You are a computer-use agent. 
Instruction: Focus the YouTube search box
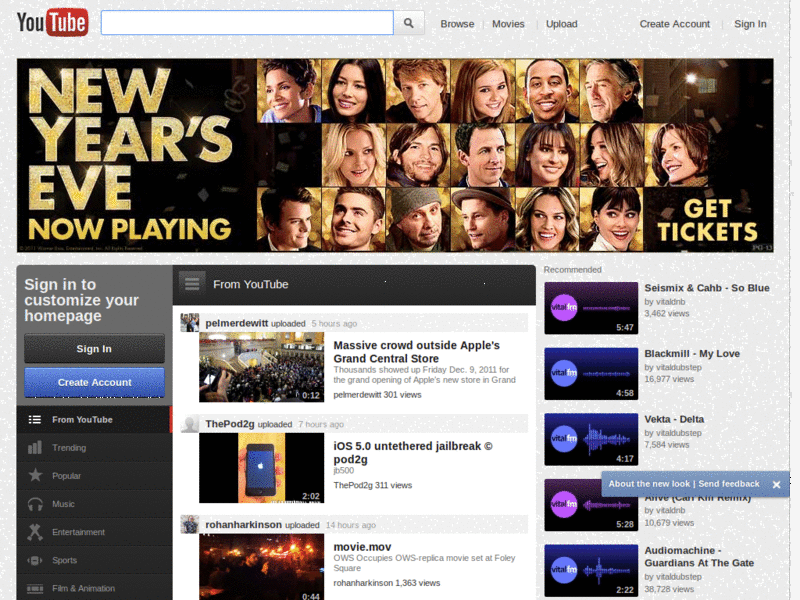click(x=247, y=23)
